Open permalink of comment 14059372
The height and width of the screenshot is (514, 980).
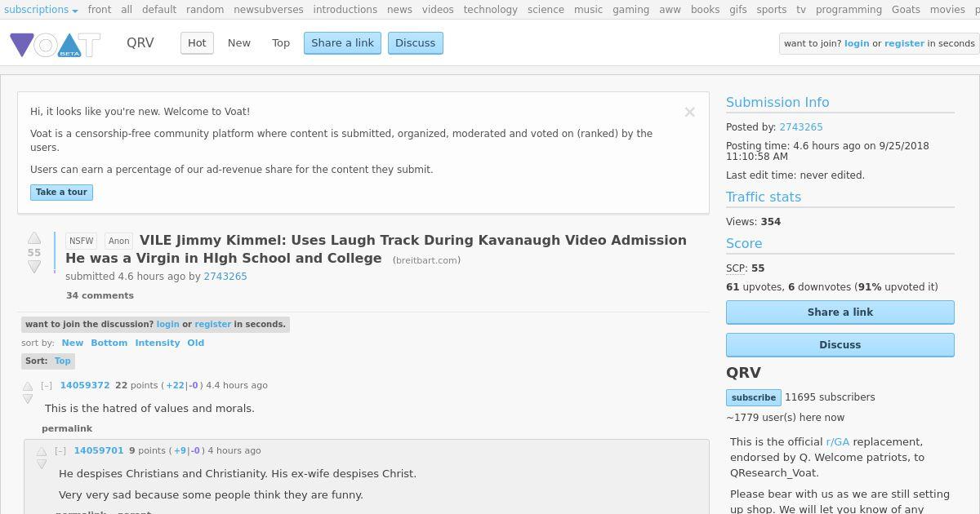pyautogui.click(x=67, y=428)
